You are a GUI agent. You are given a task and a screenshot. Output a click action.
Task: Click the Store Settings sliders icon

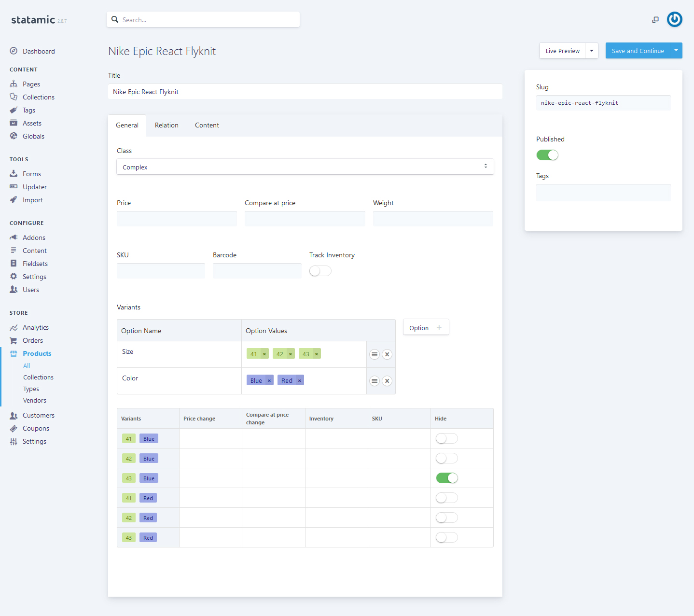(14, 441)
